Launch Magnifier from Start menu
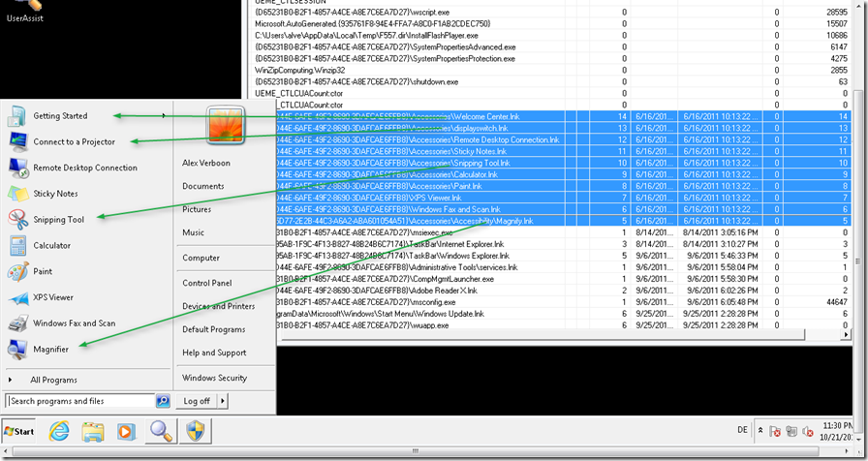Screen dimensions: 868x461 tap(50, 350)
